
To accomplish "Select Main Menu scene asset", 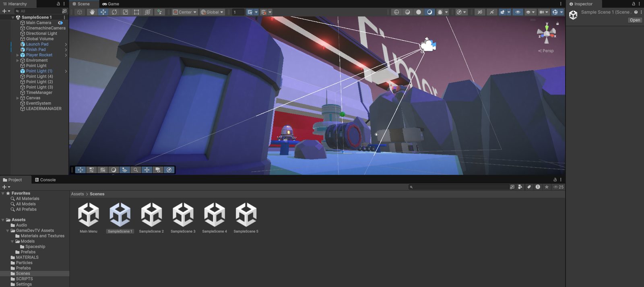I will tap(89, 218).
